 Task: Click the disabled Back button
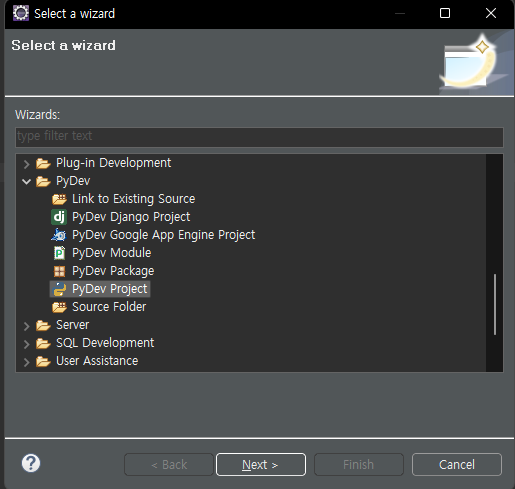[169, 464]
